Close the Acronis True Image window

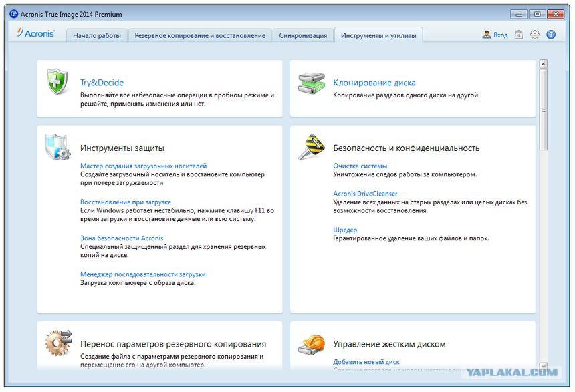coord(556,14)
